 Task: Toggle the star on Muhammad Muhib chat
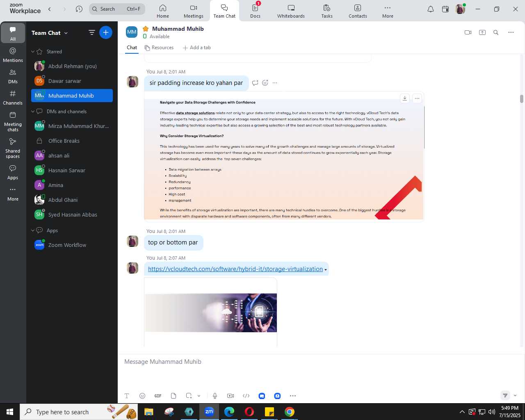click(146, 29)
